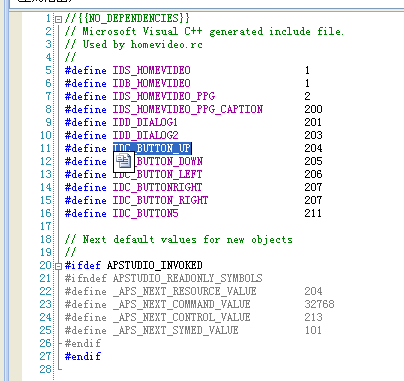Click the #define keyword on line 16
This screenshot has width=404, height=381.
pos(86,213)
